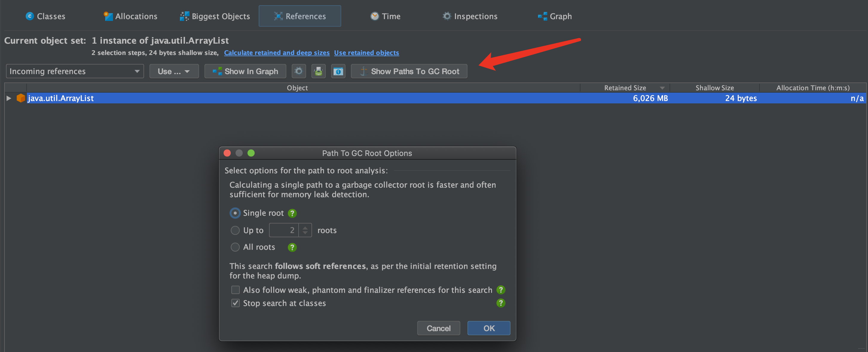Click Calculate retained and deep sizes link
This screenshot has width=868, height=352.
277,53
